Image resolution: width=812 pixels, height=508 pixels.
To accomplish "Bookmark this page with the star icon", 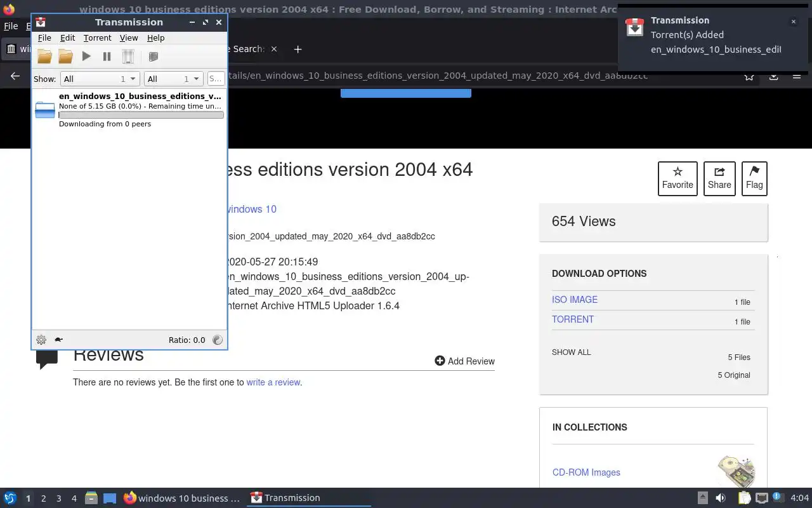I will [749, 76].
